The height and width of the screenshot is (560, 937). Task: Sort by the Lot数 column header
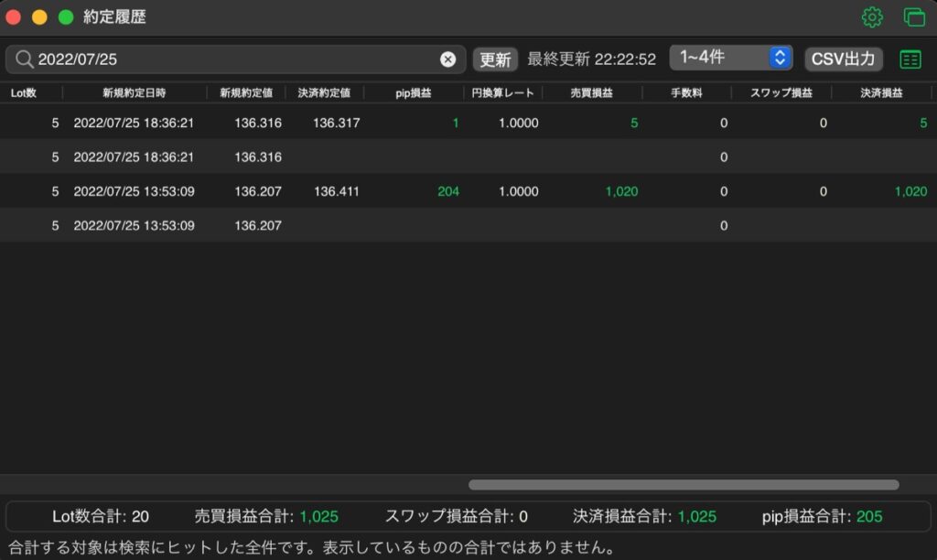23,92
